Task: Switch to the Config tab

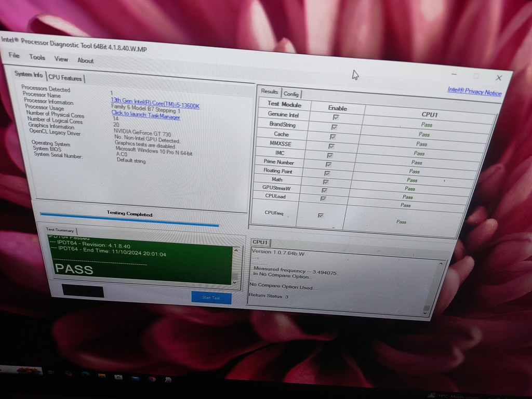Action: 291,94
